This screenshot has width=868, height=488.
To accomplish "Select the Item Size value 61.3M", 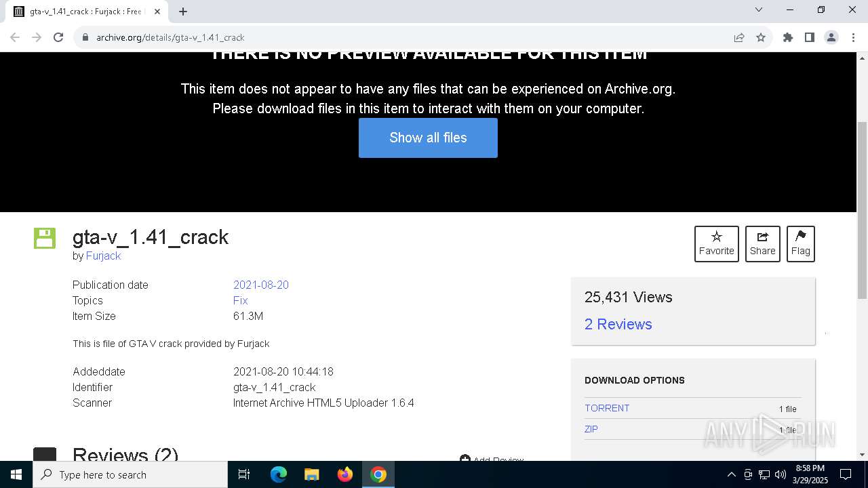I will tap(248, 316).
